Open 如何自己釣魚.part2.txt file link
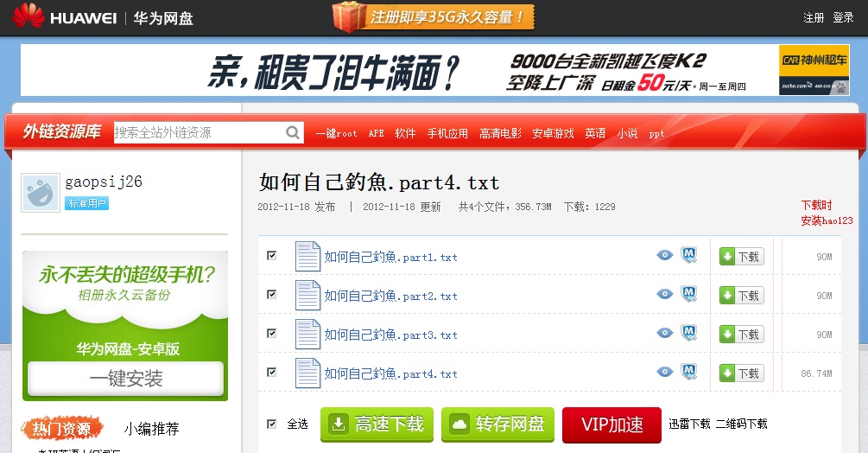 [x=391, y=296]
